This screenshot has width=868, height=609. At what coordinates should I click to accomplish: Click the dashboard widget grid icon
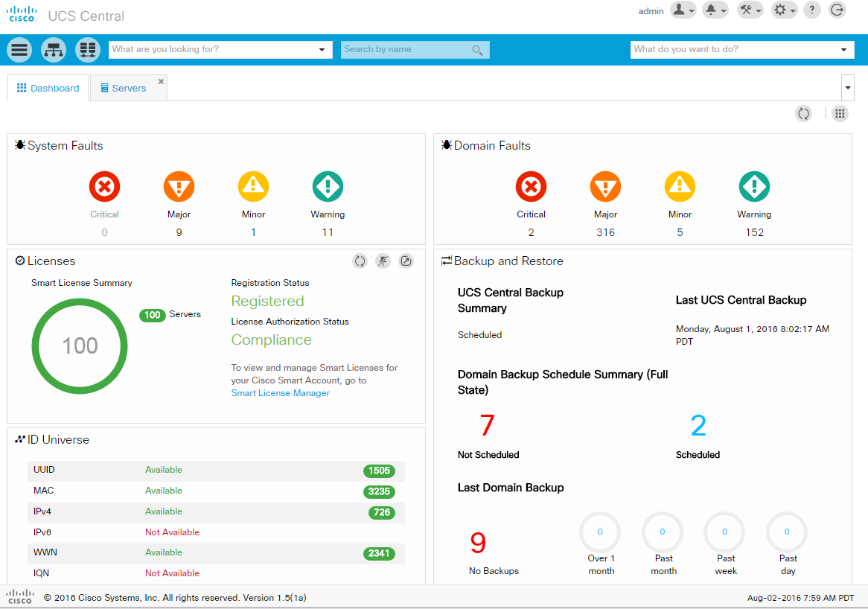pos(840,113)
